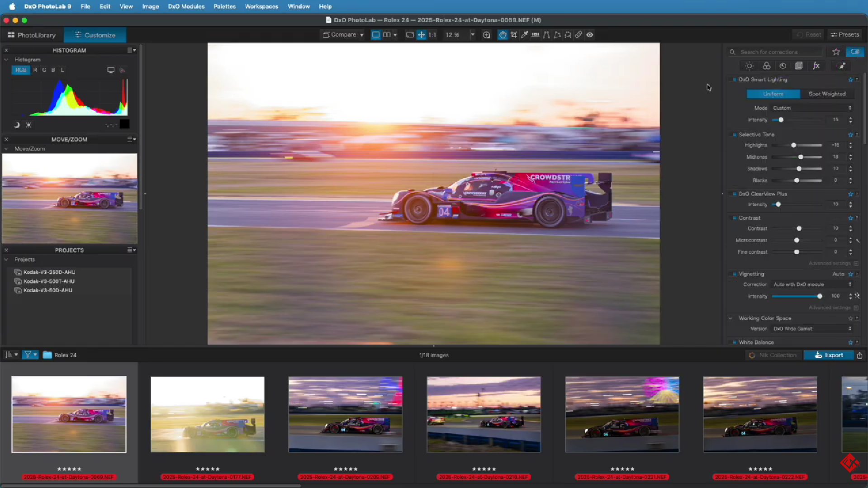
Task: Toggle the Local Adjustments eye icon in the toolbar
Action: coord(590,35)
